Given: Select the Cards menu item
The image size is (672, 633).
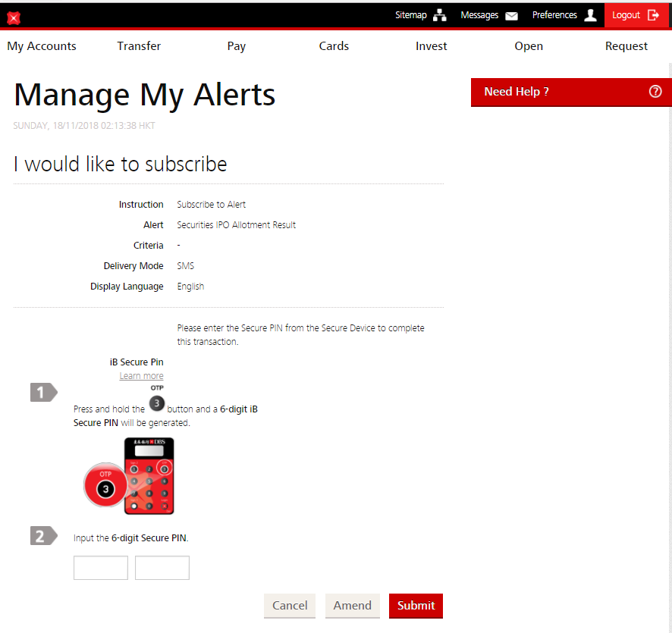Looking at the screenshot, I should tap(334, 46).
